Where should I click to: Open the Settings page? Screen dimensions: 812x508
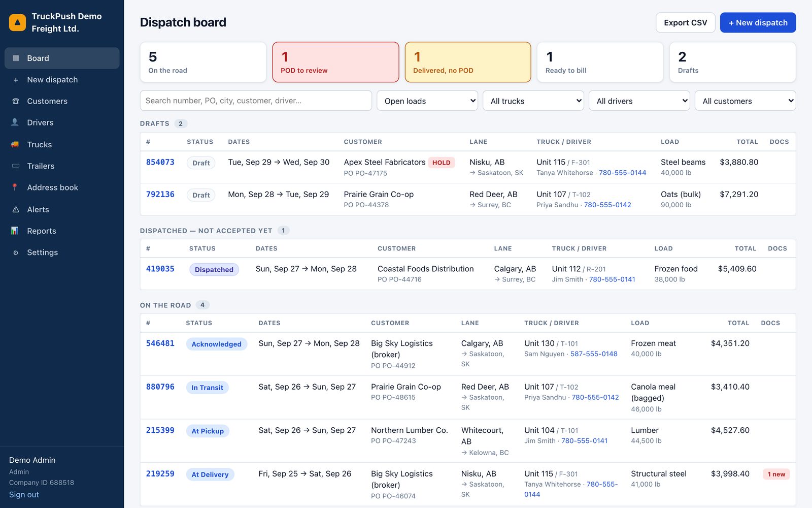62,252
